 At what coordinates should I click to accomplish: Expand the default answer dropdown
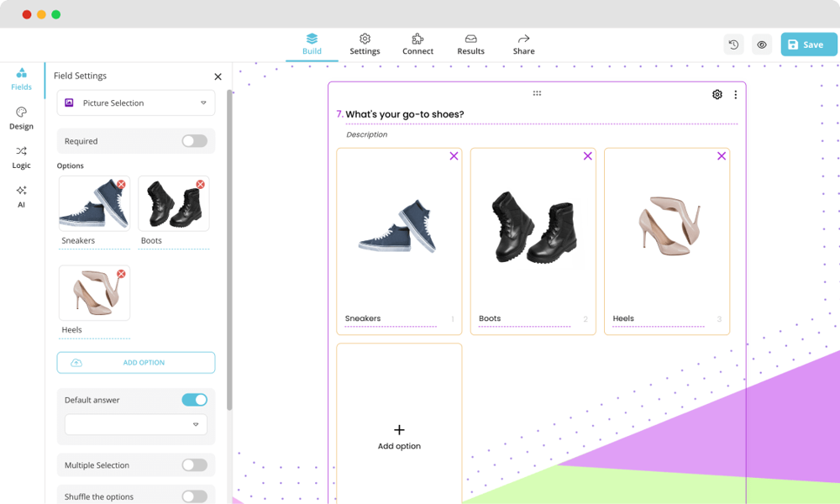click(136, 424)
